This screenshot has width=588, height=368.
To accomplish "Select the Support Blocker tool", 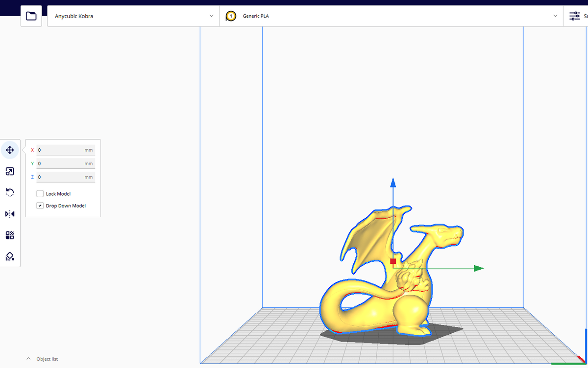I will (x=10, y=256).
